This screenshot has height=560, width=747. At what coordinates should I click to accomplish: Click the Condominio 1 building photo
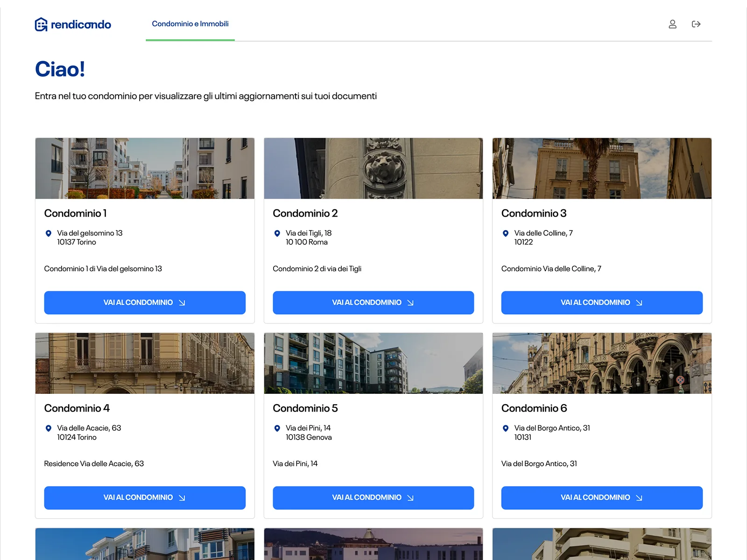point(145,168)
